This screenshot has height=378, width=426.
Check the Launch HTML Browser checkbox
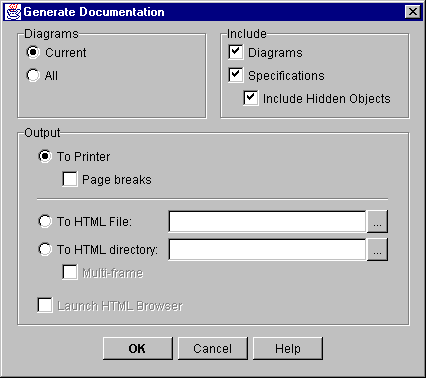(45, 305)
